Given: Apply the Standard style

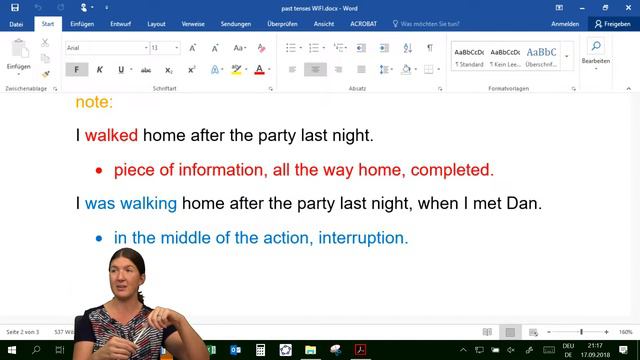Looking at the screenshot, I should (x=469, y=57).
